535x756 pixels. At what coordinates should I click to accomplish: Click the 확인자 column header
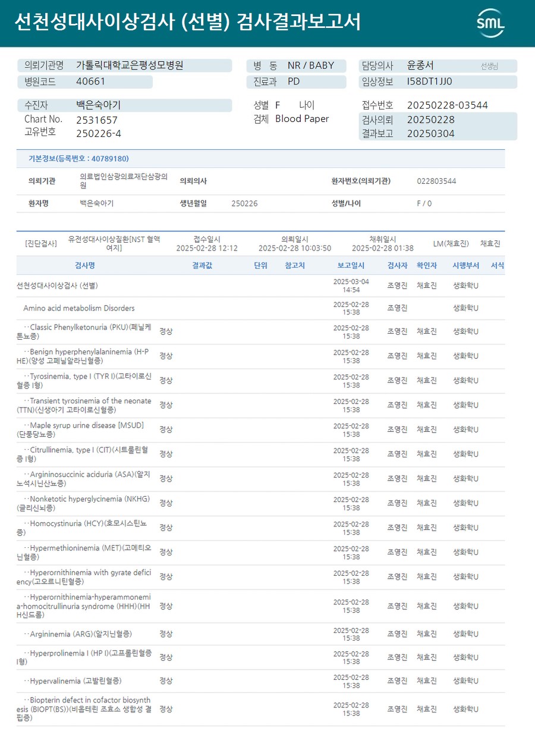point(427,265)
